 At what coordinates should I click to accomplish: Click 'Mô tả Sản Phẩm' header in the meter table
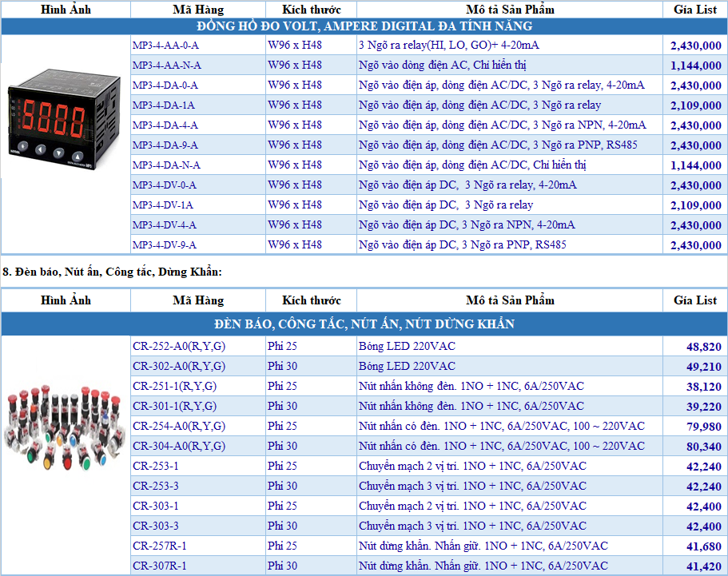tap(510, 10)
